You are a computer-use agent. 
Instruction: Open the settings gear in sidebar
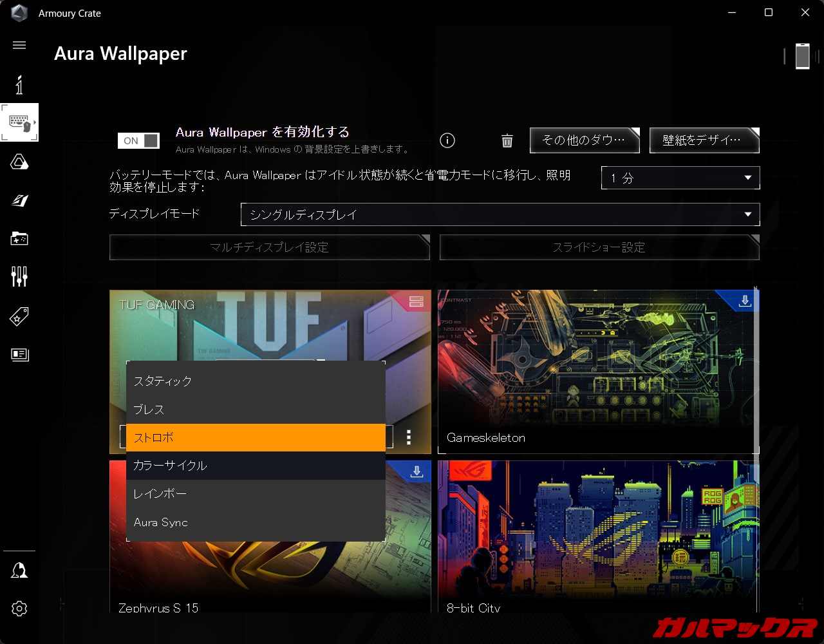coord(19,609)
